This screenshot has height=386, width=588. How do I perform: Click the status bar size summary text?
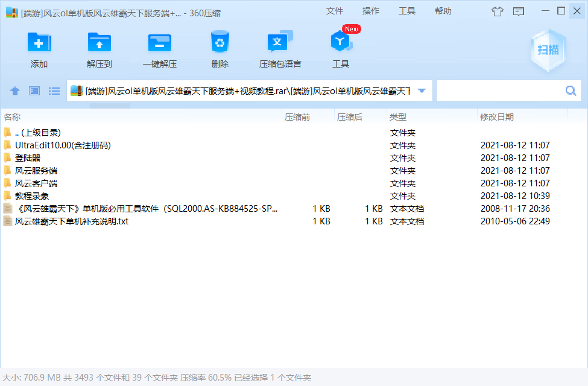pos(157,378)
